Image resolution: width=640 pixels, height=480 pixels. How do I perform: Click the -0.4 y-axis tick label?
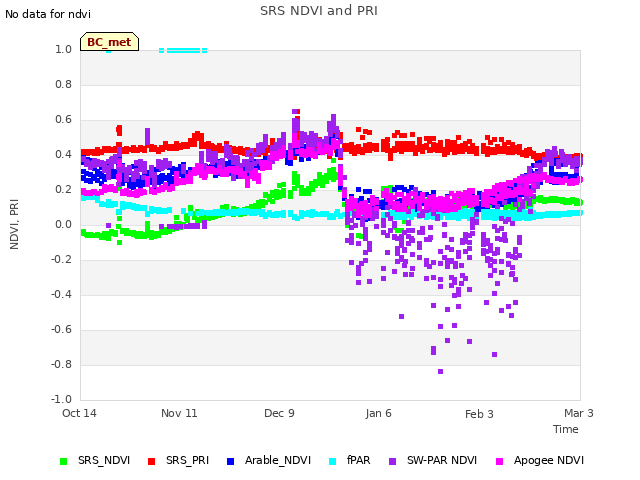tap(62, 294)
